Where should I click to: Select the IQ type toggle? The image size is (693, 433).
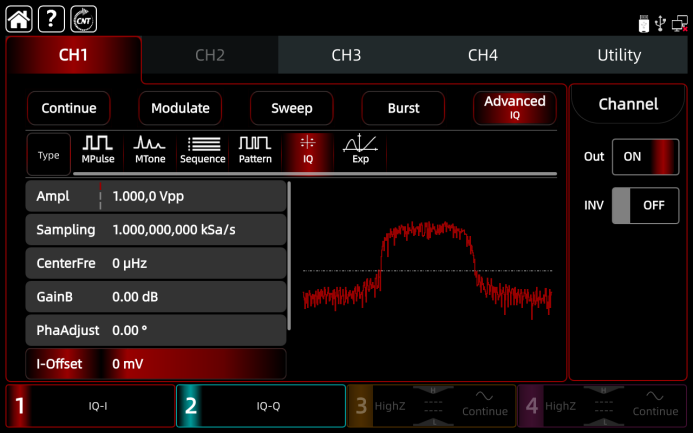point(308,150)
